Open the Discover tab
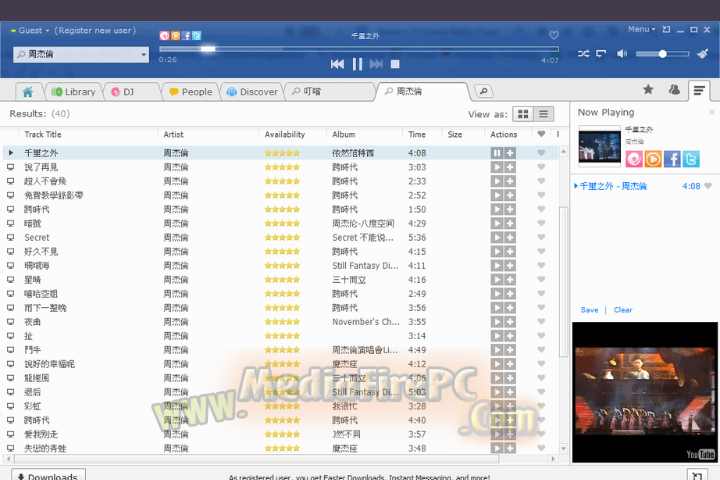 [252, 92]
